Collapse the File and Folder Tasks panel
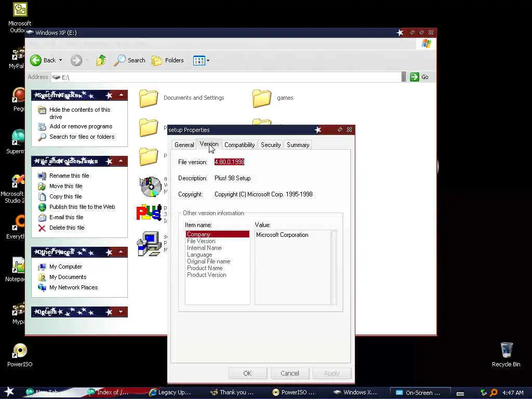This screenshot has width=532, height=399. (121, 161)
